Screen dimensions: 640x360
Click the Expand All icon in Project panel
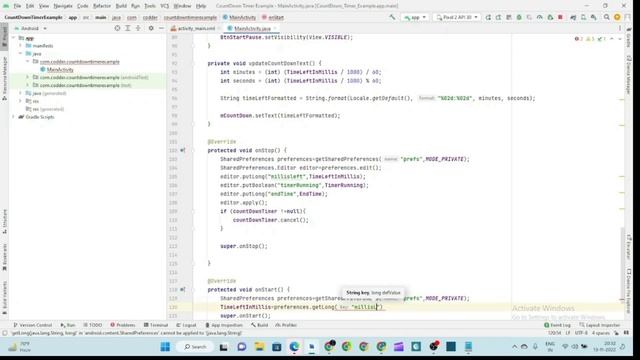pyautogui.click(x=128, y=28)
